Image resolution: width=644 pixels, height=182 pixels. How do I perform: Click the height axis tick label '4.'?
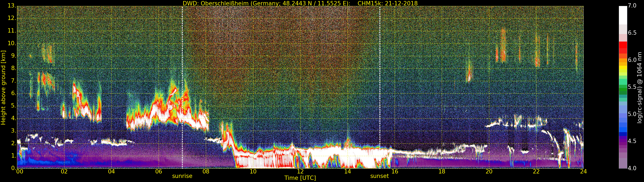[x=14, y=118]
